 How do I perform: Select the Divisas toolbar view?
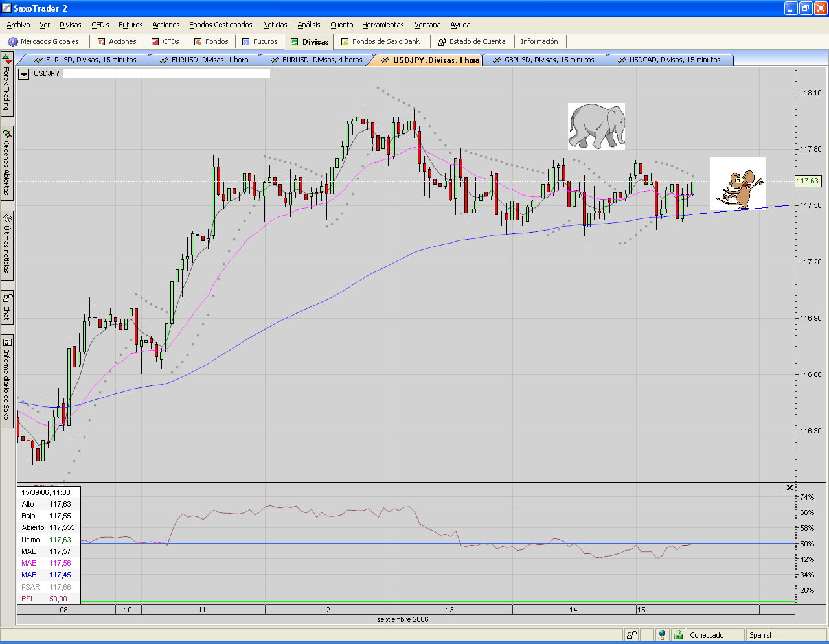(x=310, y=41)
